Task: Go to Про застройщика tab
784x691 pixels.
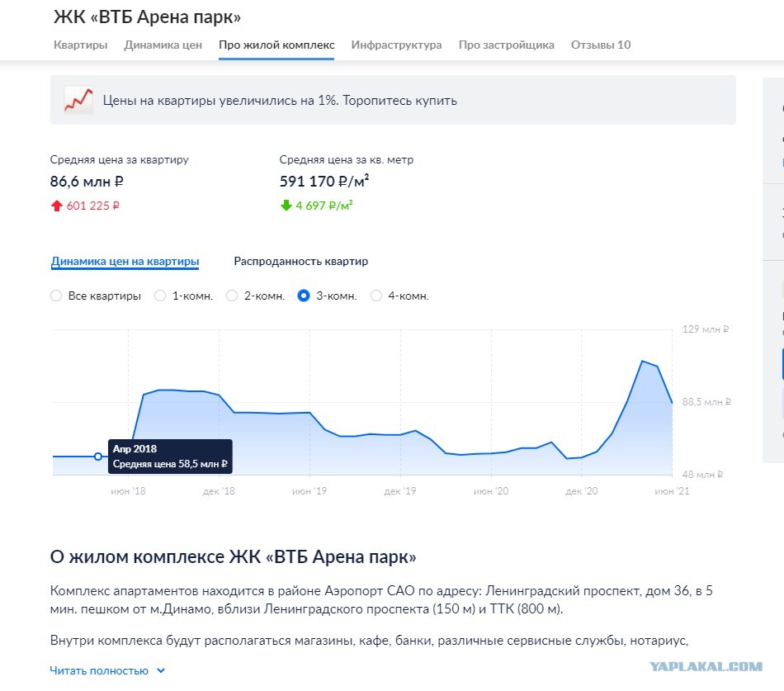Action: click(x=507, y=45)
